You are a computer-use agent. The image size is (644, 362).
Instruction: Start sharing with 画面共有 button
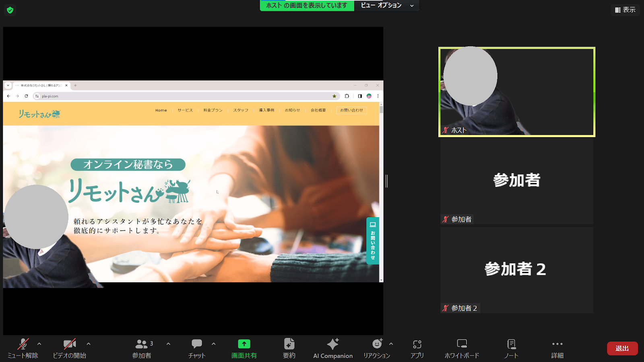(x=244, y=348)
